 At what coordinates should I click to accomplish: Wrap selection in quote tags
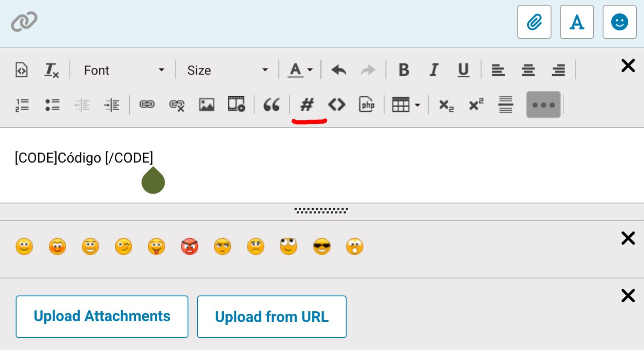click(271, 105)
